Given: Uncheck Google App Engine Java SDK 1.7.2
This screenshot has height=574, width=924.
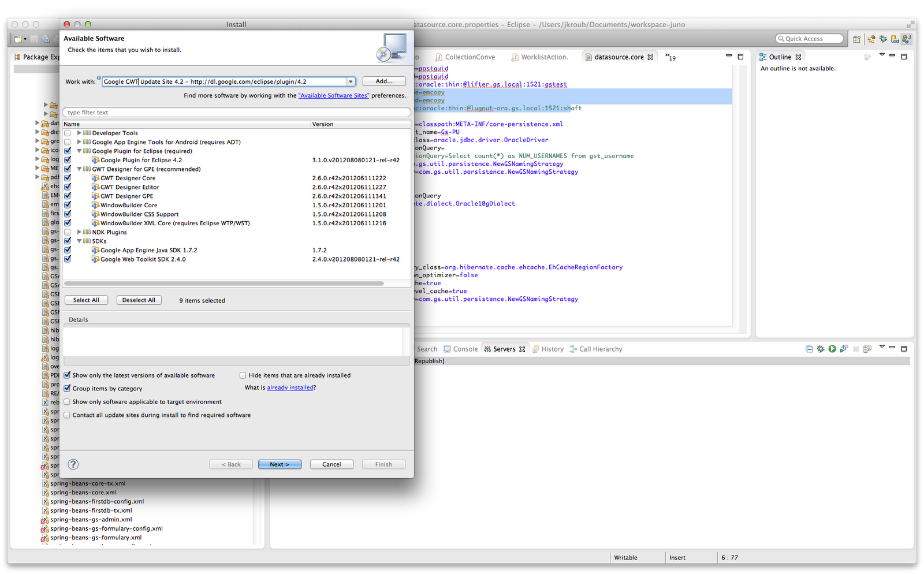Looking at the screenshot, I should [x=67, y=249].
